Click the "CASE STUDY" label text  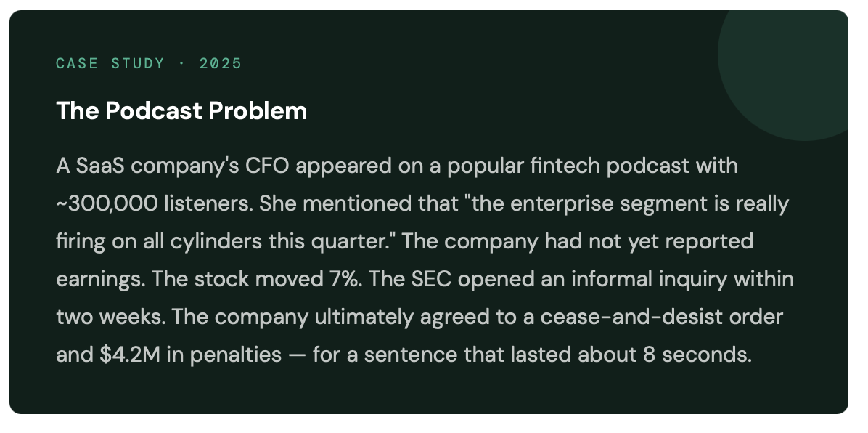[x=110, y=63]
